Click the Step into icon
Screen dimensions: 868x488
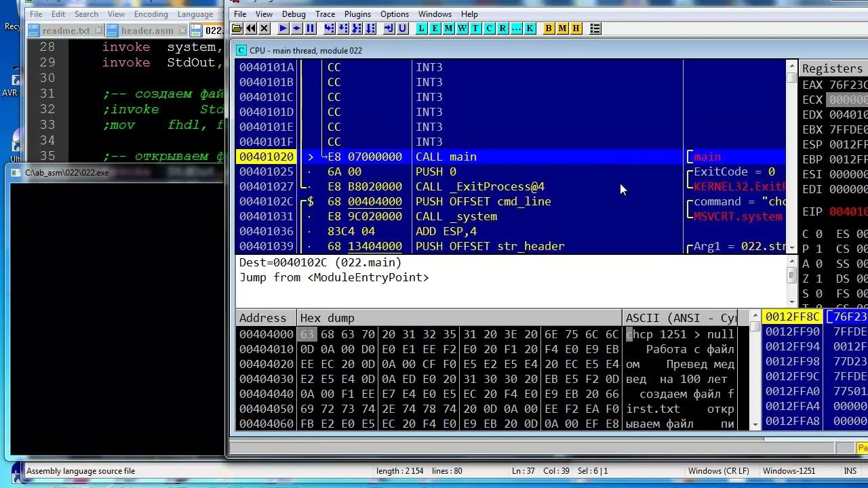(329, 28)
